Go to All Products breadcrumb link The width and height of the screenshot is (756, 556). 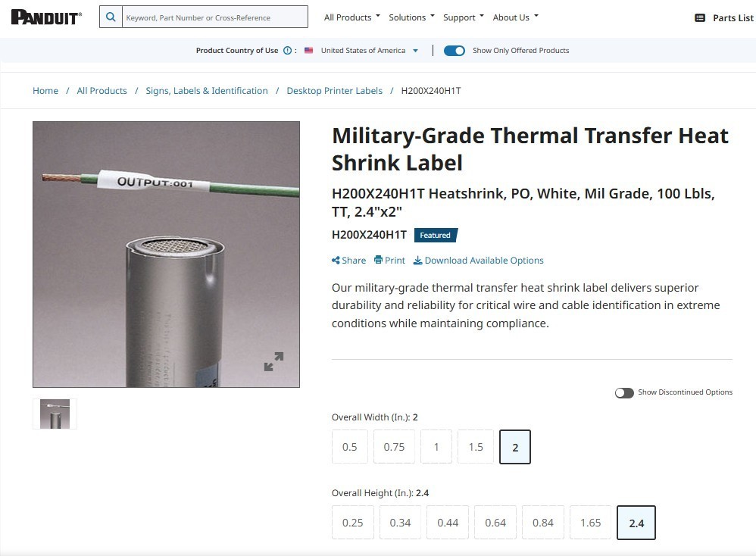point(102,91)
